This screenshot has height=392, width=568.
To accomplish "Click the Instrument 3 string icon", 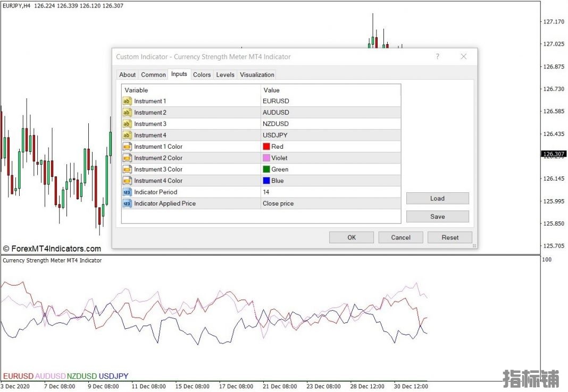I will (127, 124).
